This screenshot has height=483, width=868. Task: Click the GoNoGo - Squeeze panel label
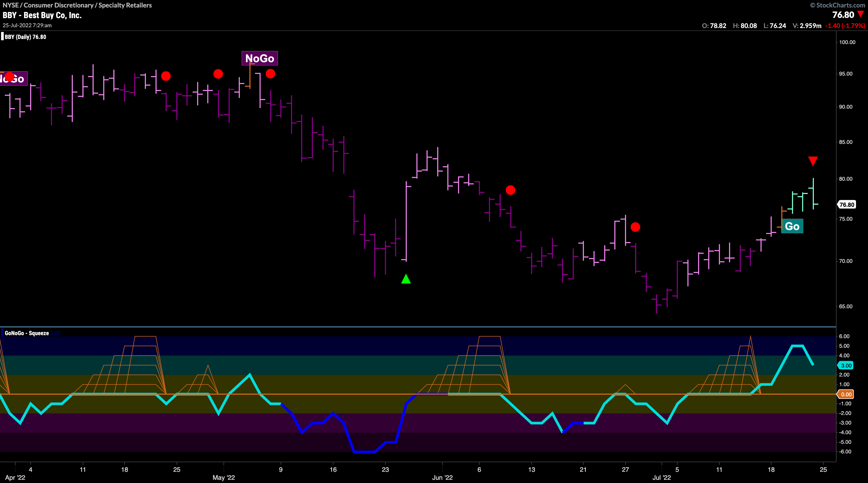point(27,333)
